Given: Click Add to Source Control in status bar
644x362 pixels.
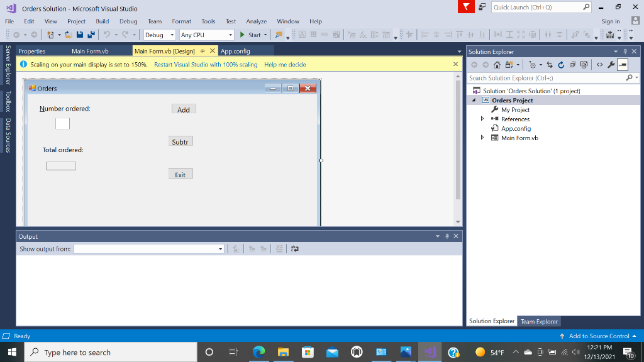Looking at the screenshot, I should [599, 336].
